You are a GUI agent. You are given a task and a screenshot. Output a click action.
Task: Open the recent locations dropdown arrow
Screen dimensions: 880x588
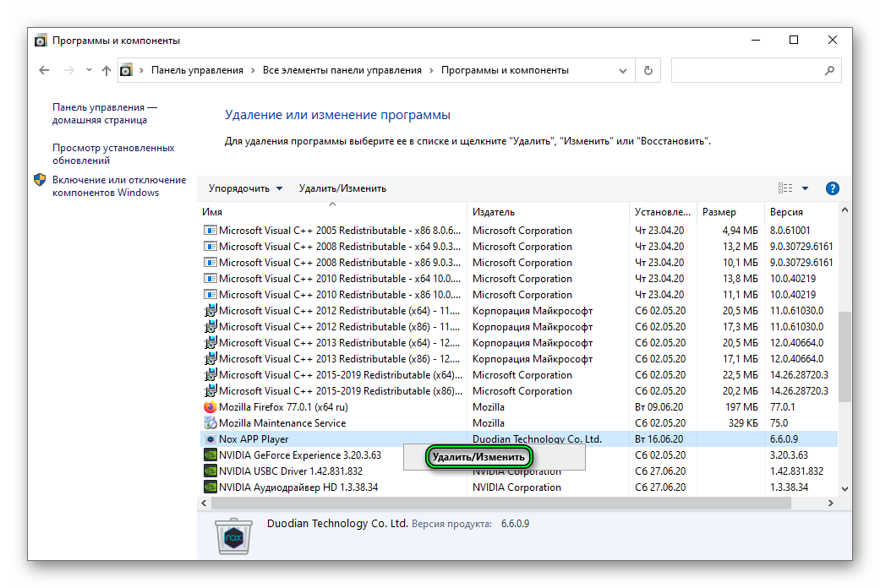click(x=89, y=70)
